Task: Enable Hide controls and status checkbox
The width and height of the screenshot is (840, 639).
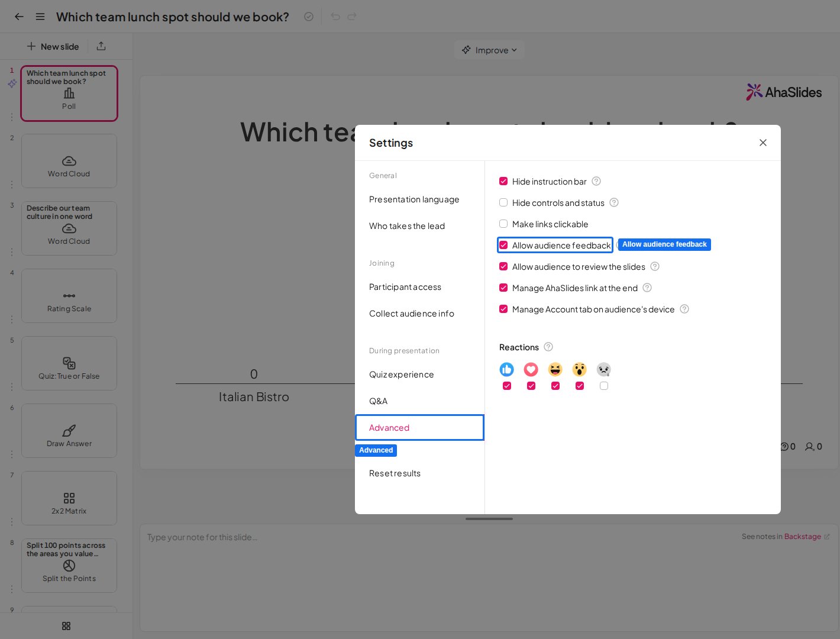Action: (x=503, y=202)
